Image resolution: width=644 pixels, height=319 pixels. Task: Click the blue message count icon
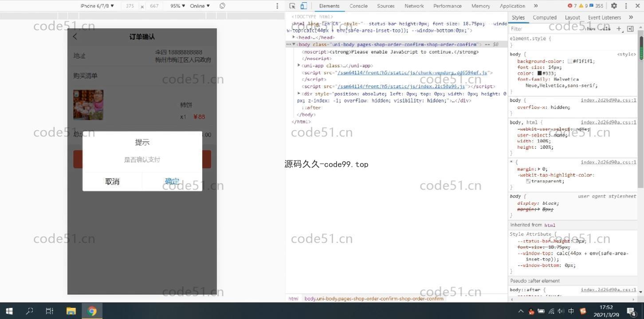[x=591, y=6]
